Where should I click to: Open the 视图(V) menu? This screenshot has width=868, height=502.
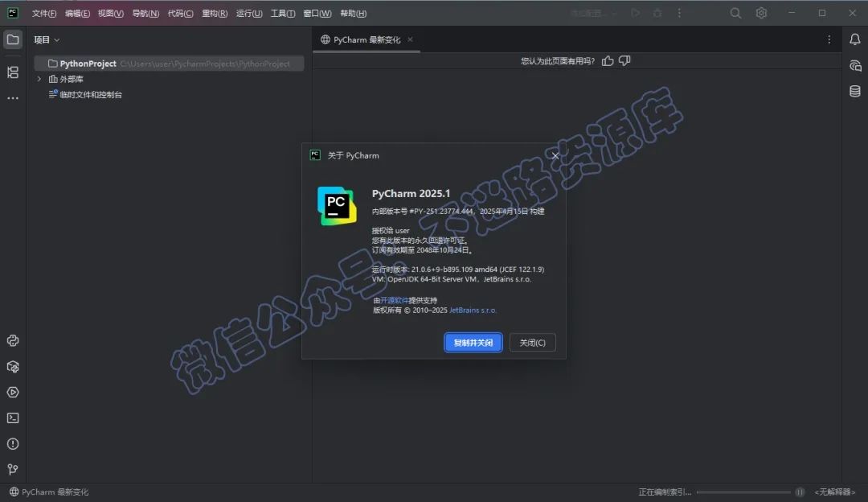111,14
